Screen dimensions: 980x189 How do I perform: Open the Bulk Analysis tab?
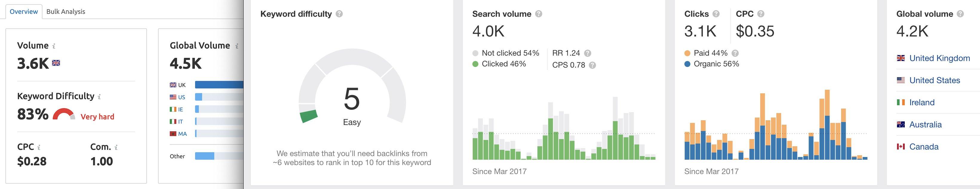(66, 11)
